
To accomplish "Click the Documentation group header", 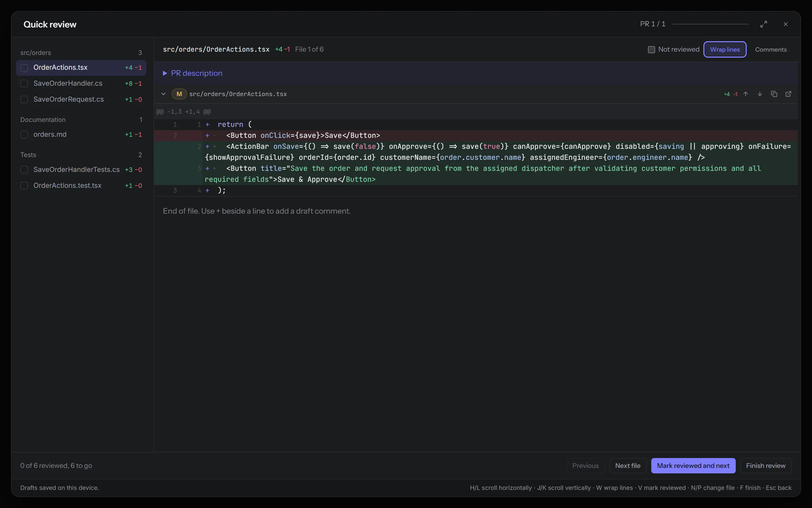I will click(81, 120).
